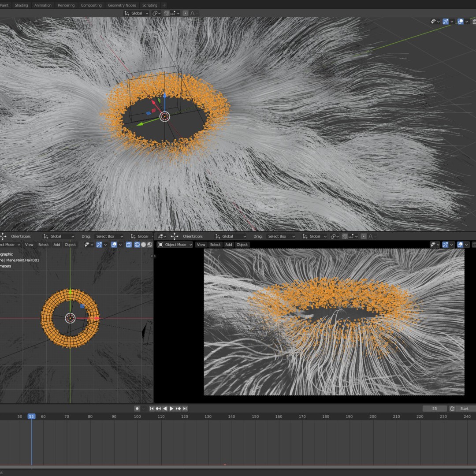Open Global transform orientation dropdown in top header
This screenshot has height=476, width=476.
(x=137, y=13)
